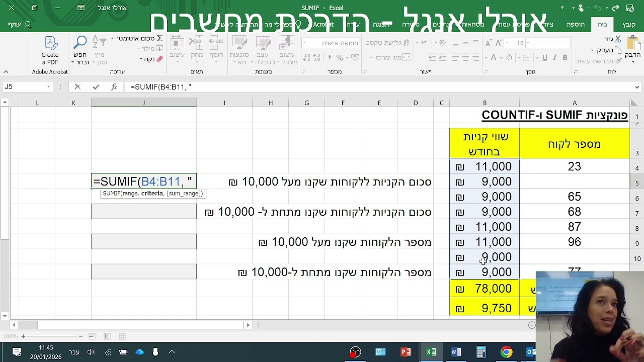The height and width of the screenshot is (362, 644).
Task: Collapse the ribbon with the chevron
Action: pos(6,72)
